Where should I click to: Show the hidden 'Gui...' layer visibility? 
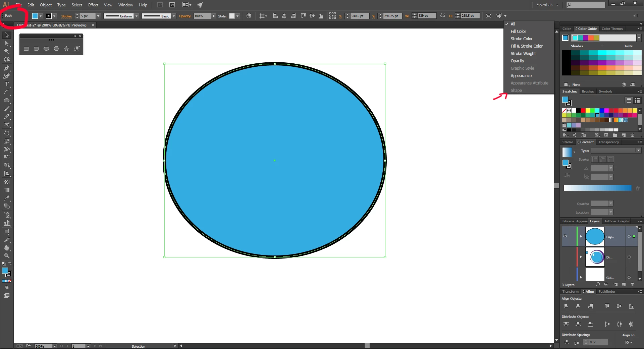[x=565, y=278]
